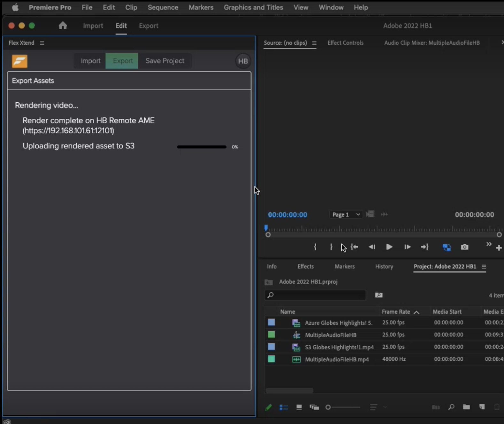
Task: Open the Clip menu
Action: tap(131, 7)
